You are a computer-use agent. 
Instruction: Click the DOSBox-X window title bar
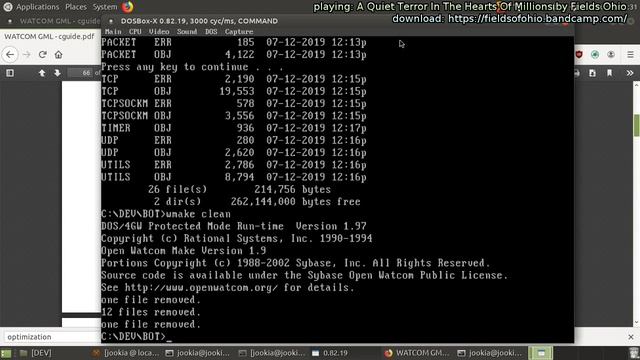point(337,21)
